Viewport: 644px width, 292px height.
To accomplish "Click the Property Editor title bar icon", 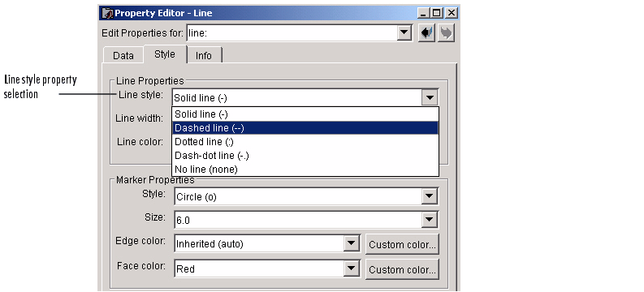I will click(107, 13).
